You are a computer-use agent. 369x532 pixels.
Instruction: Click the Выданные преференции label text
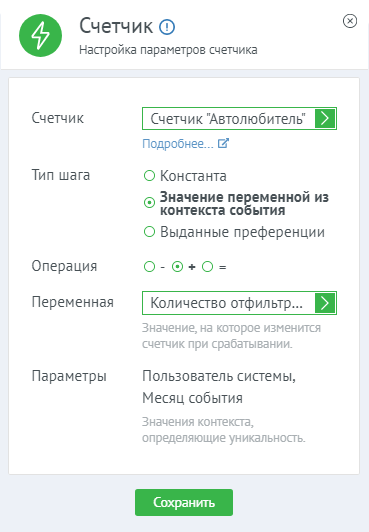[x=242, y=232]
